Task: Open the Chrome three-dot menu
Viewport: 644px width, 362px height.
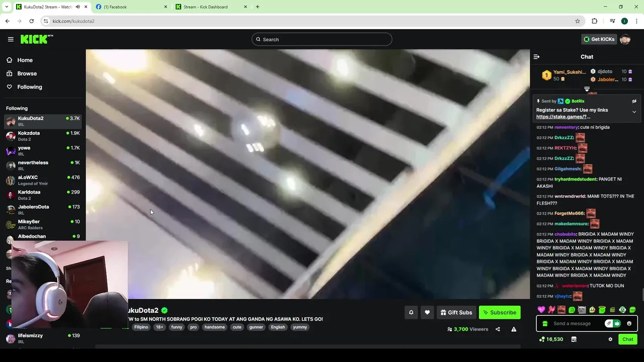Action: (x=636, y=21)
